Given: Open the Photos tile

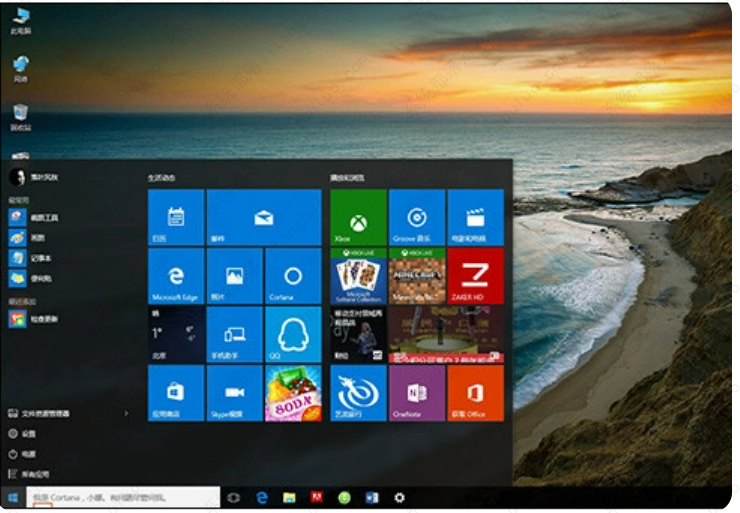Looking at the screenshot, I should coord(235,276).
